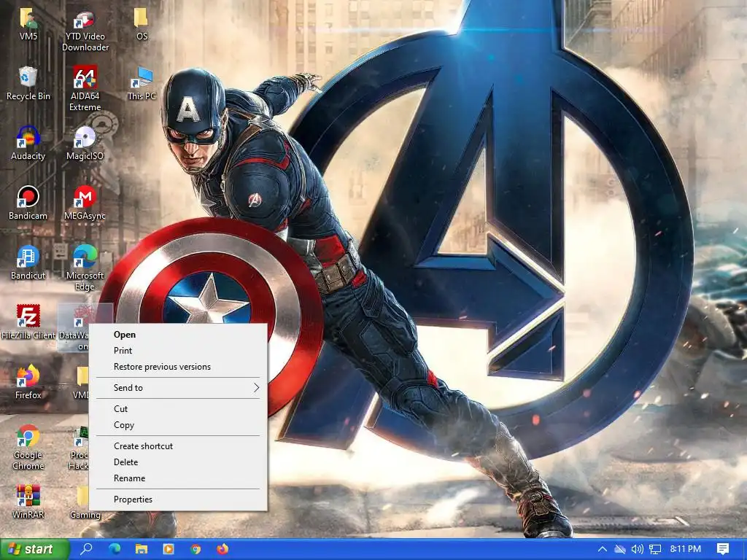
Task: Open the network tray icon
Action: (x=655, y=549)
